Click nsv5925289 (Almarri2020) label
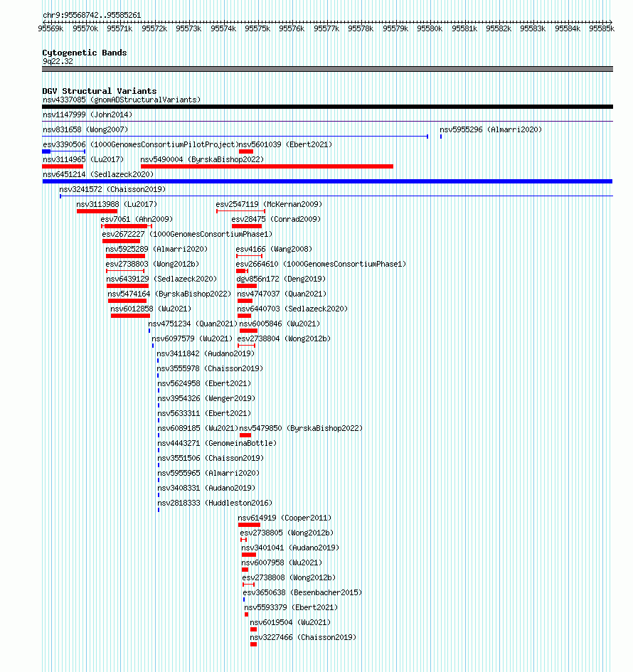The height and width of the screenshot is (672, 633). pos(156,250)
